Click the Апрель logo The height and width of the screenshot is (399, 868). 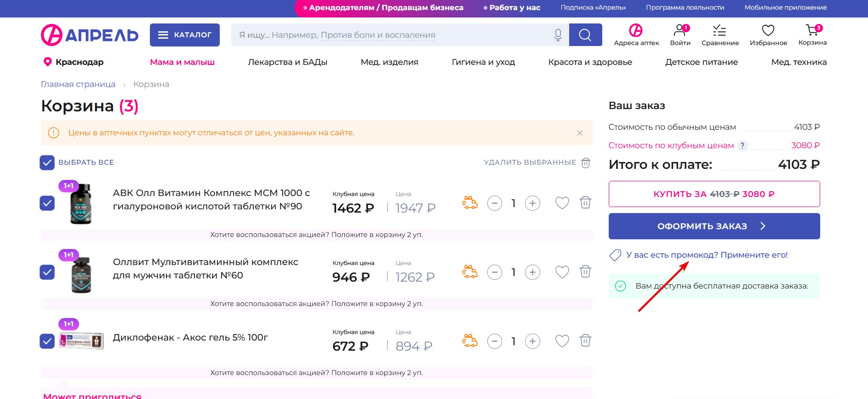tap(90, 35)
